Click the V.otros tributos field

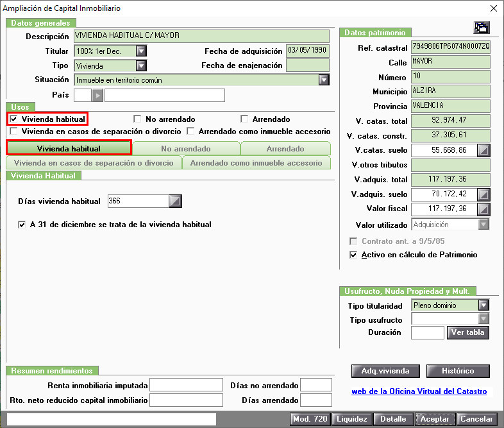tap(451, 165)
